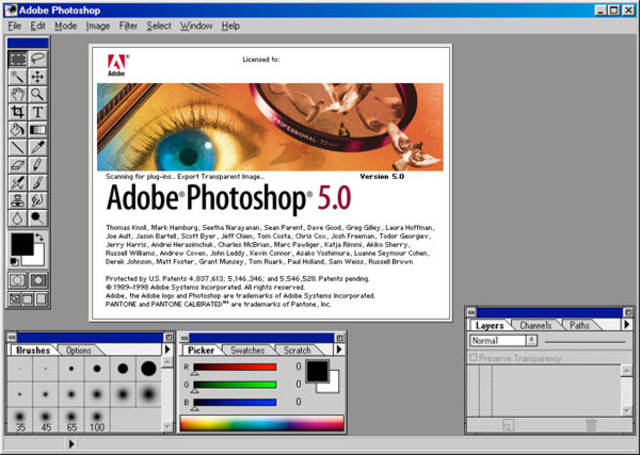This screenshot has height=455, width=640.
Task: Collapse the Layers palette window
Action: pyautogui.click(x=628, y=313)
